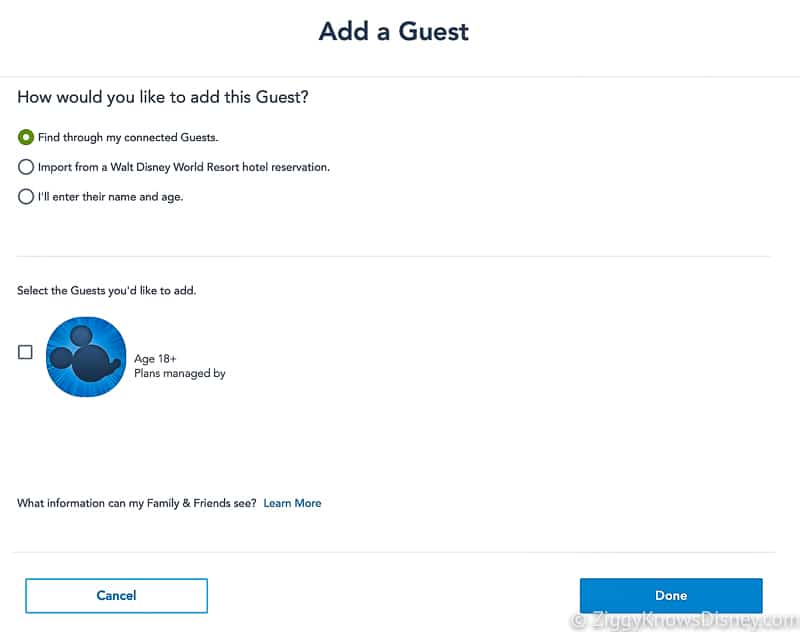This screenshot has height=632, width=800.
Task: Click 'Find through my connected Guests.' label text
Action: [128, 137]
